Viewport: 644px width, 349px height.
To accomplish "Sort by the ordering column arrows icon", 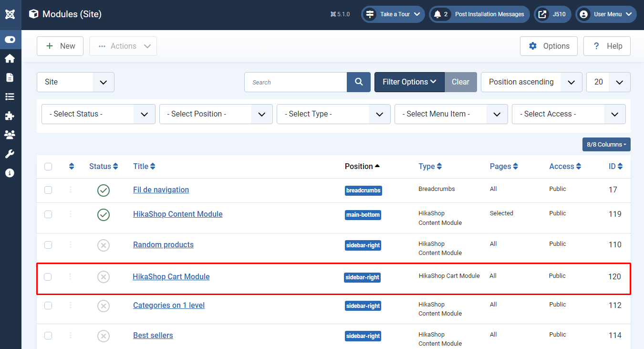I will (x=72, y=166).
